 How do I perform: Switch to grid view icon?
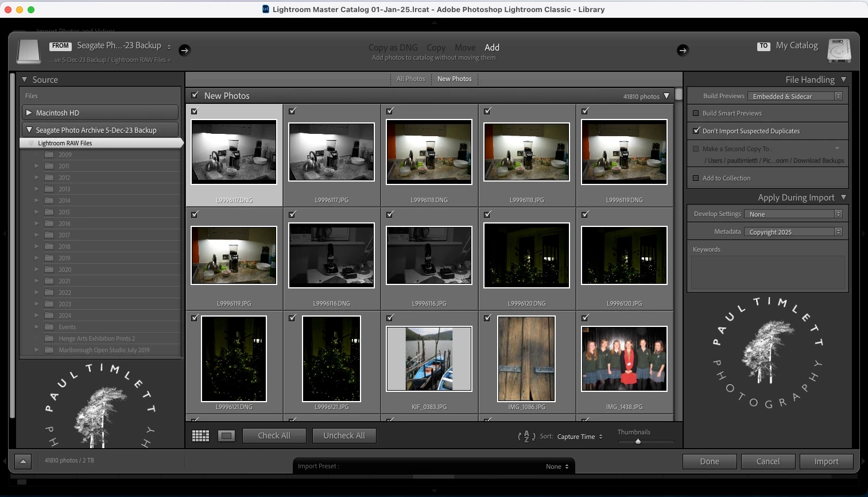[x=200, y=436]
